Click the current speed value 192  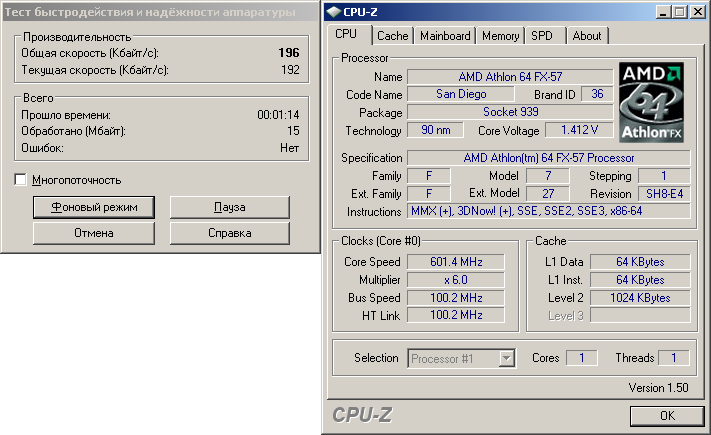(x=290, y=70)
